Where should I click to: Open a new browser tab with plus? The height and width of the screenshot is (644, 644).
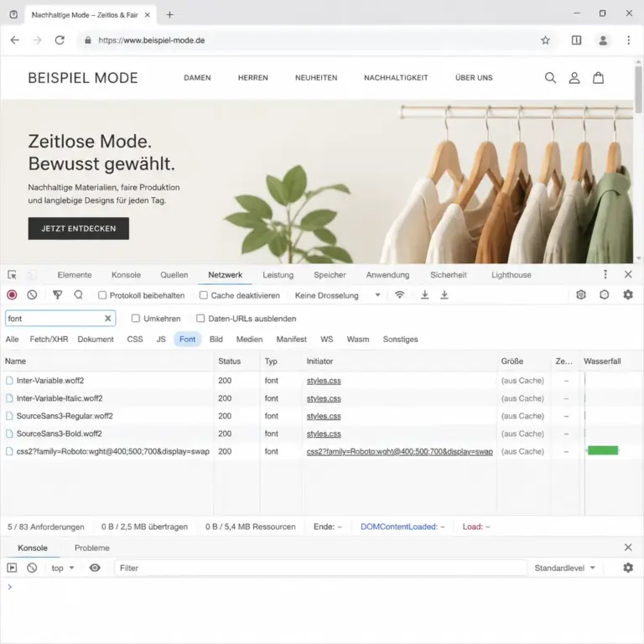click(x=169, y=15)
